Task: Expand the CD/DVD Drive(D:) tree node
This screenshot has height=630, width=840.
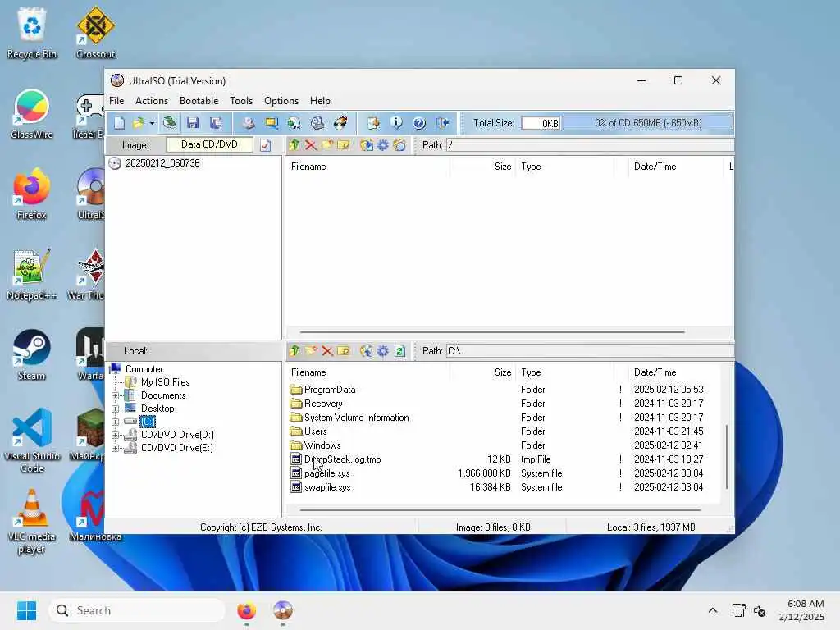Action: tap(115, 435)
